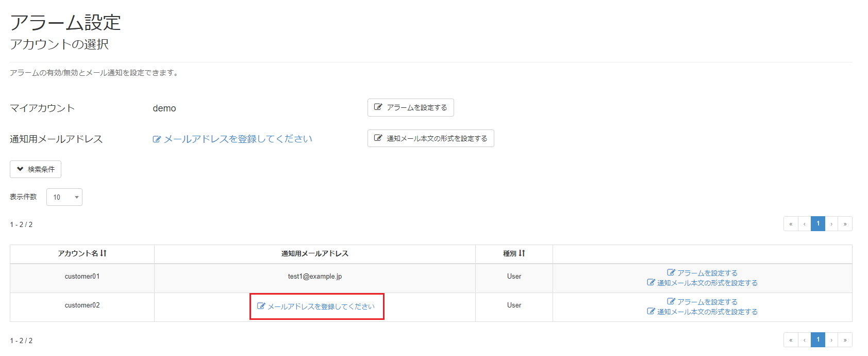Expand the 検索条件 search conditions panel

[36, 169]
